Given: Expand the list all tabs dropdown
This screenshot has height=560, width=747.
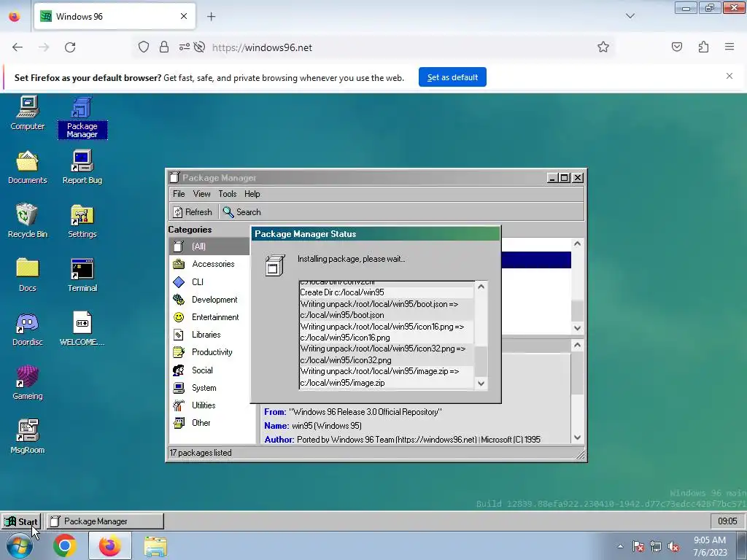Looking at the screenshot, I should [630, 16].
